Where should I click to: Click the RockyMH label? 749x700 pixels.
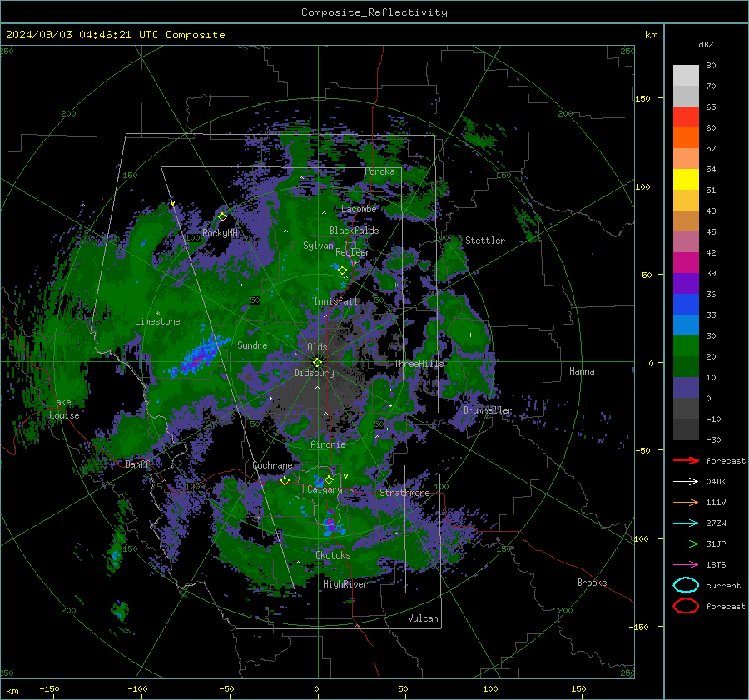(x=221, y=233)
